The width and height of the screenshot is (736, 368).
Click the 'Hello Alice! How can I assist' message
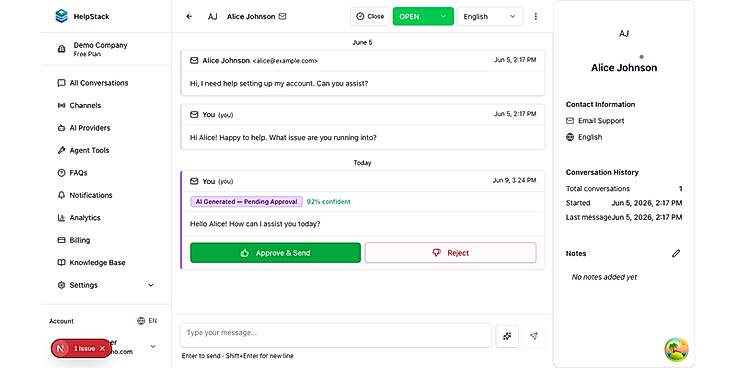255,224
